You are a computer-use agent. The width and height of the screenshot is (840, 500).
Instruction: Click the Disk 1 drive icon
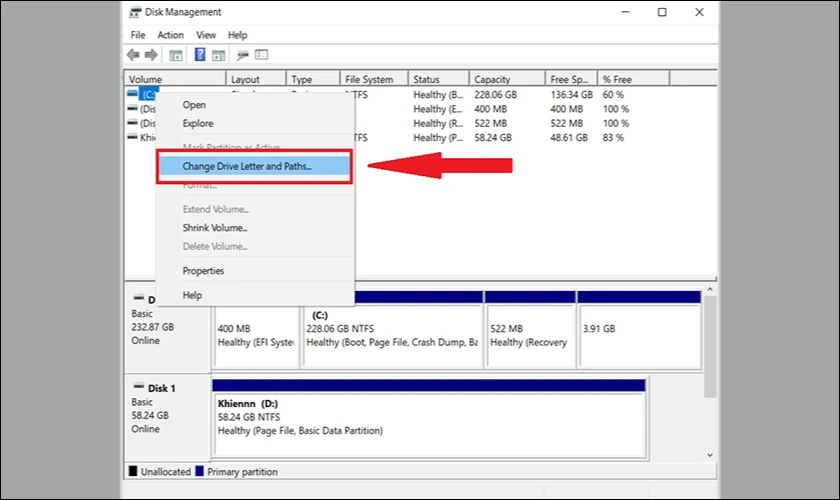point(139,386)
